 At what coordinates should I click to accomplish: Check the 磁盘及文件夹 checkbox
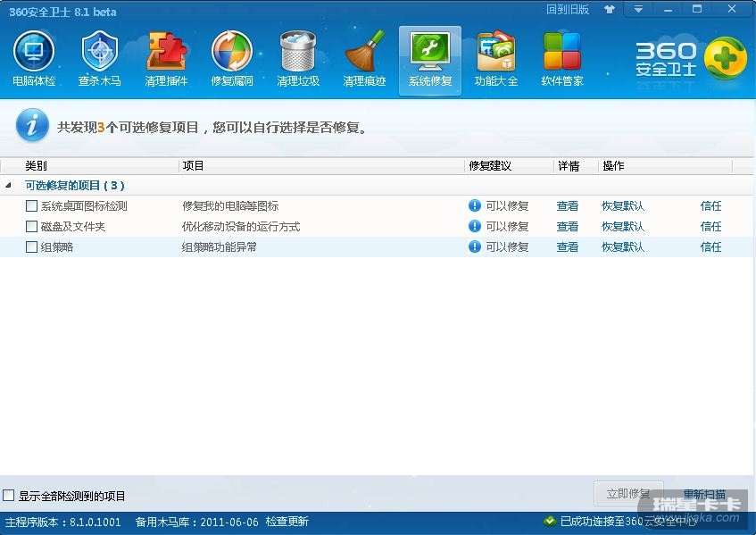click(31, 226)
